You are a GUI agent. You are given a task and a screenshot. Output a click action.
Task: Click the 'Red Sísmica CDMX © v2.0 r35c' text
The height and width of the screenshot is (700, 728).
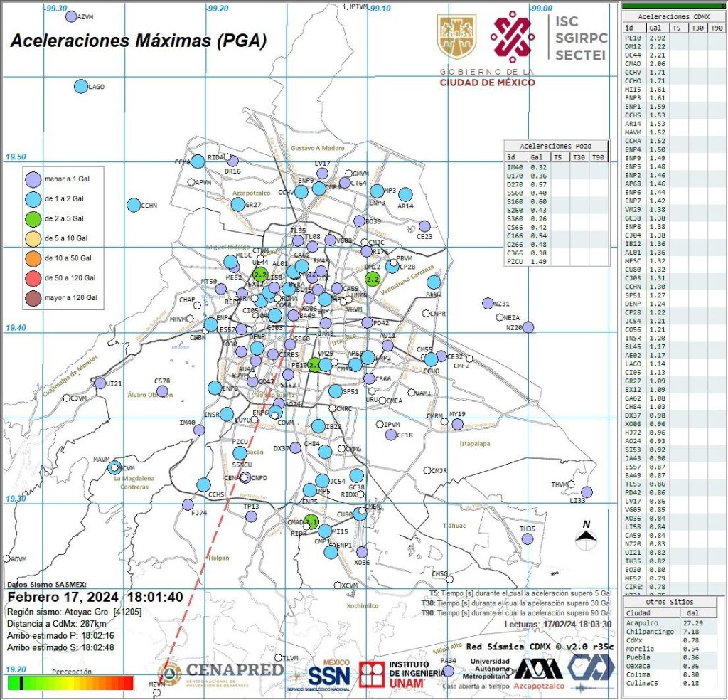point(540,647)
